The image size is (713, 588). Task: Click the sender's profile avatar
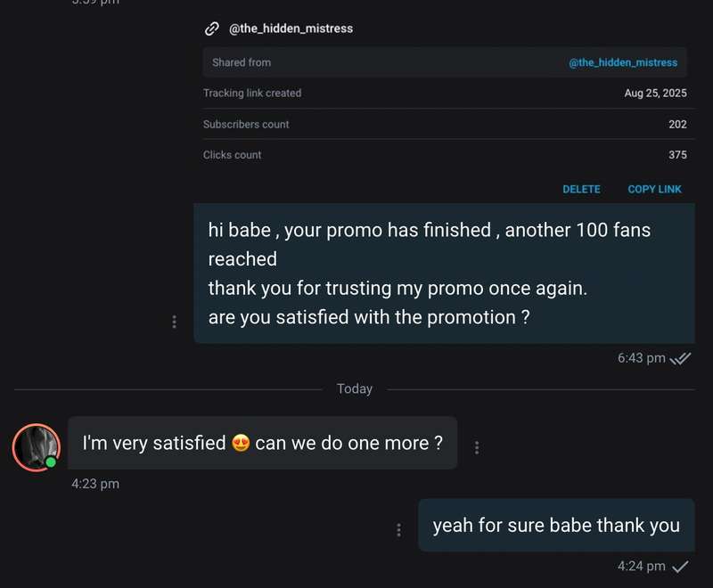coord(37,447)
